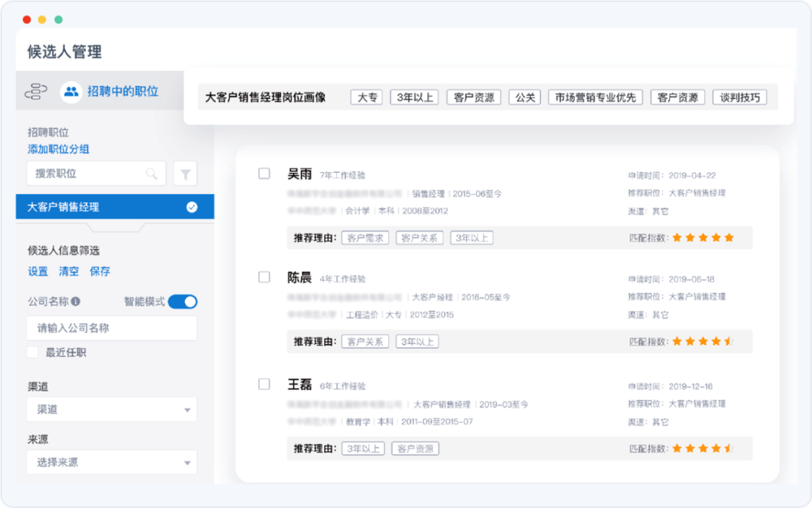
Task: Click the workflow icon in the sidebar header
Action: tap(36, 92)
